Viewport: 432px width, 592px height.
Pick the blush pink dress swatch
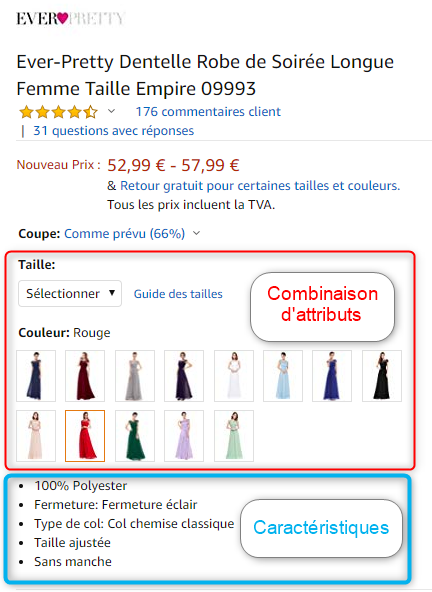[x=36, y=436]
